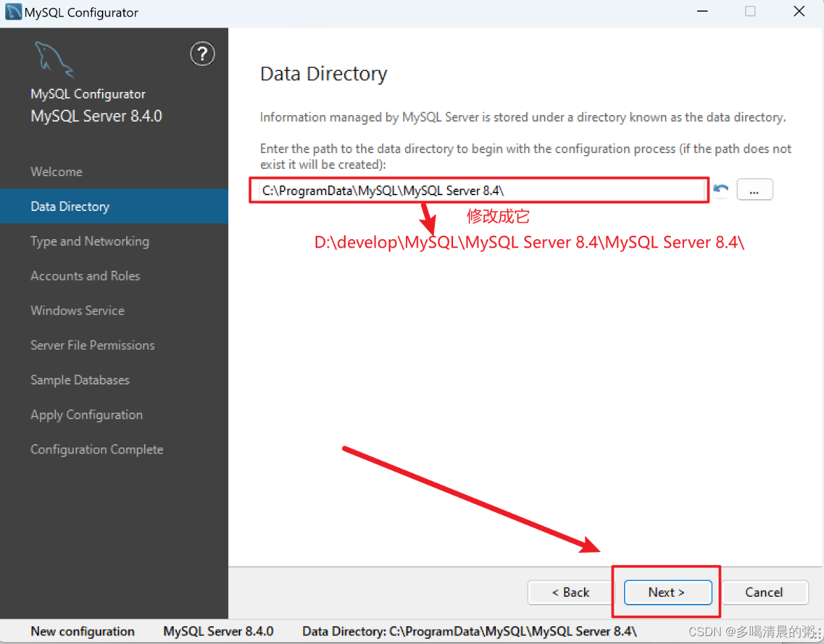Click the Data Directory page heading
This screenshot has width=824, height=644.
pyautogui.click(x=324, y=74)
